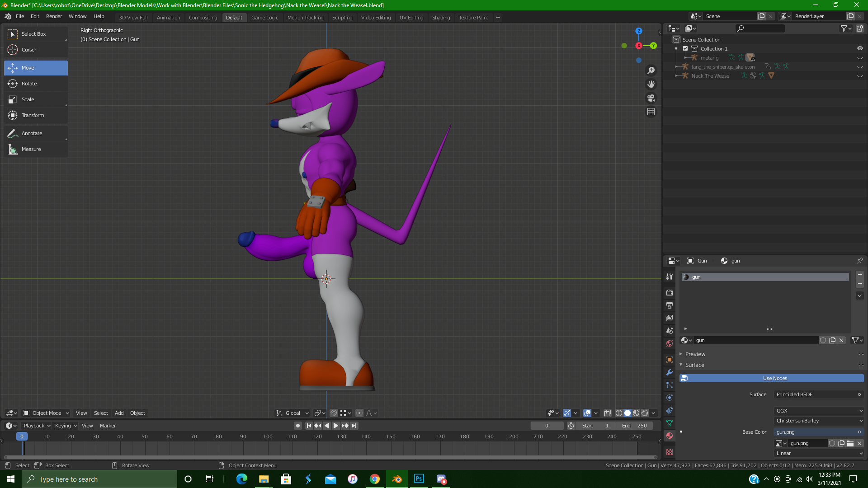Play the timeline animation
868x488 pixels.
335,426
